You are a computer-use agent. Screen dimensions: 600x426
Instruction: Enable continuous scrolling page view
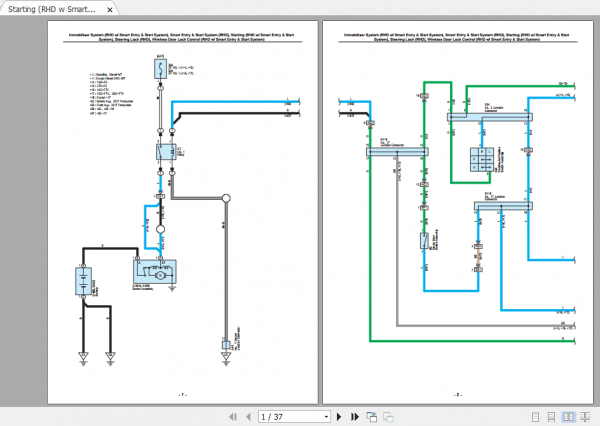pyautogui.click(x=552, y=416)
